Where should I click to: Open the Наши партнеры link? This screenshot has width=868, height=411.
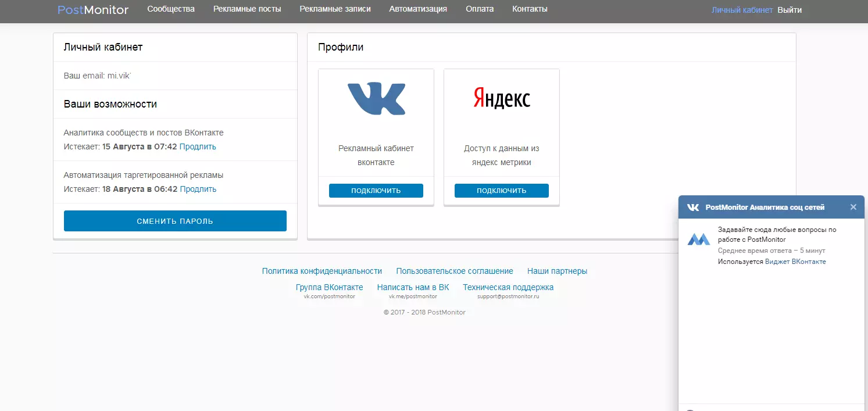557,271
